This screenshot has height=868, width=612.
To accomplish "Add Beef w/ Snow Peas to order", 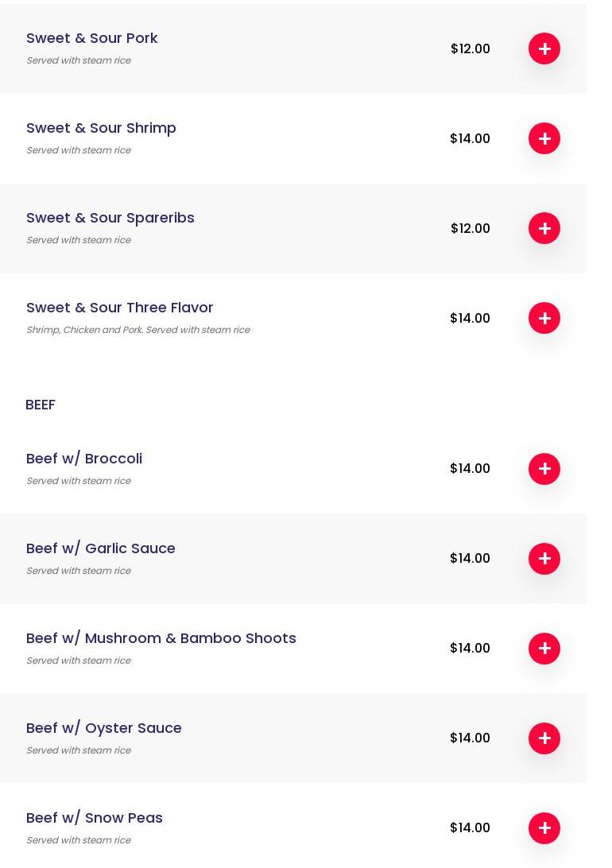I will 544,828.
